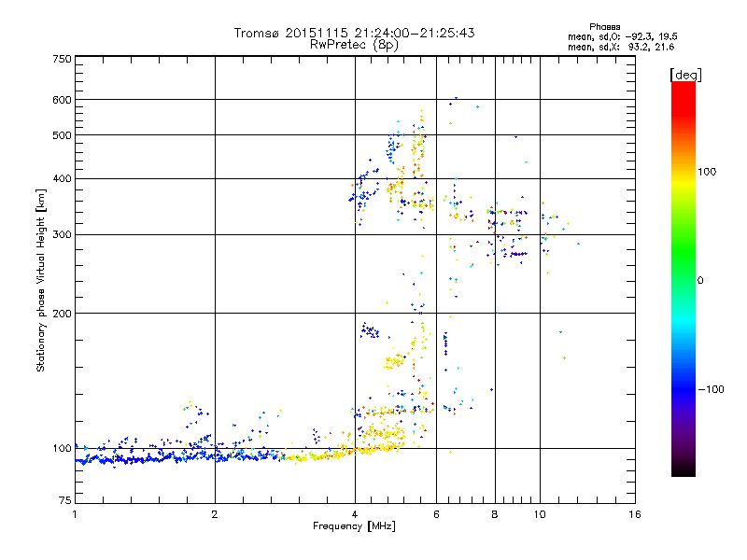Click the 'Phases' header at top right
Viewport: 747px width, 560px height.
604,27
